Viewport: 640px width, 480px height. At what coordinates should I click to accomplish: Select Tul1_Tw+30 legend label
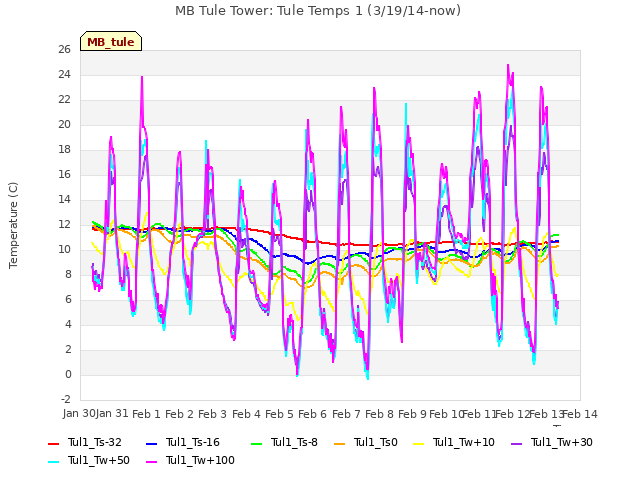point(562,442)
